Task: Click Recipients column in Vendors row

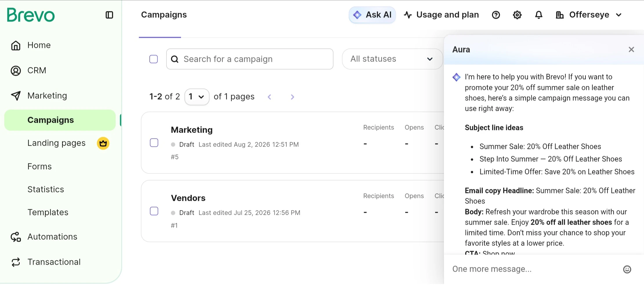Action: 379,196
